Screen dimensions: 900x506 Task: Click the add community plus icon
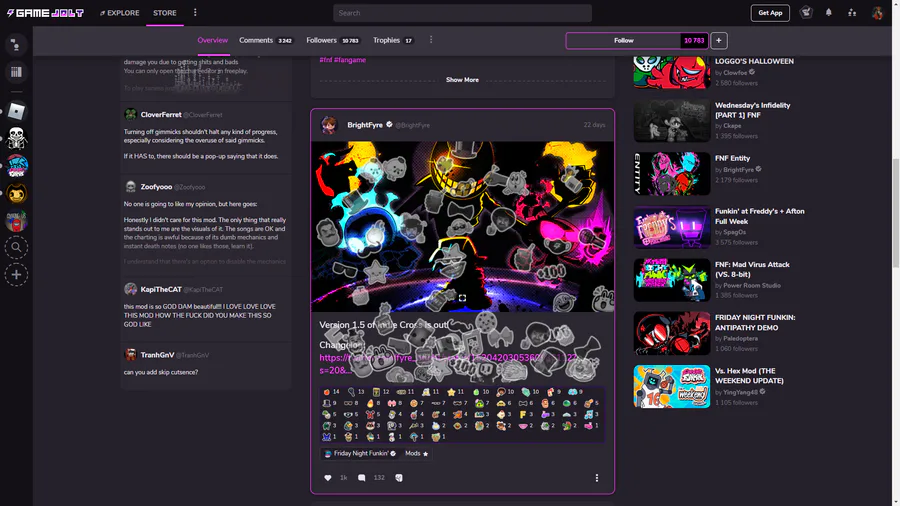pyautogui.click(x=16, y=275)
